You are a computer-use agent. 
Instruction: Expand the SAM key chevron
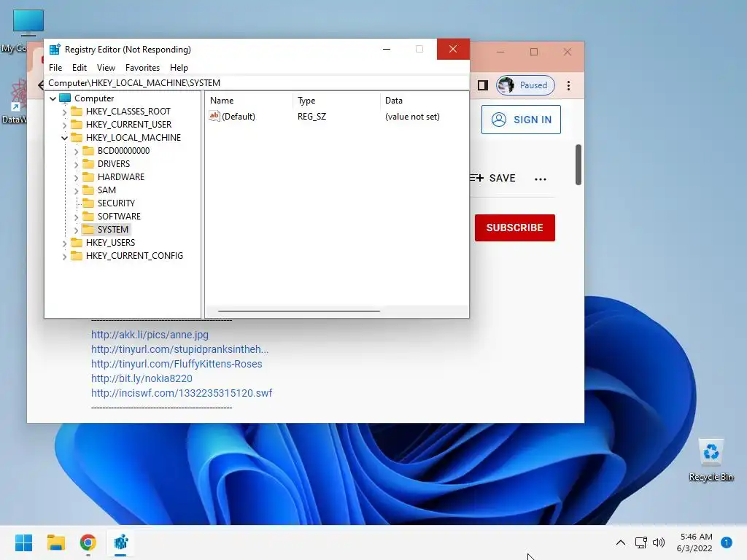click(76, 190)
